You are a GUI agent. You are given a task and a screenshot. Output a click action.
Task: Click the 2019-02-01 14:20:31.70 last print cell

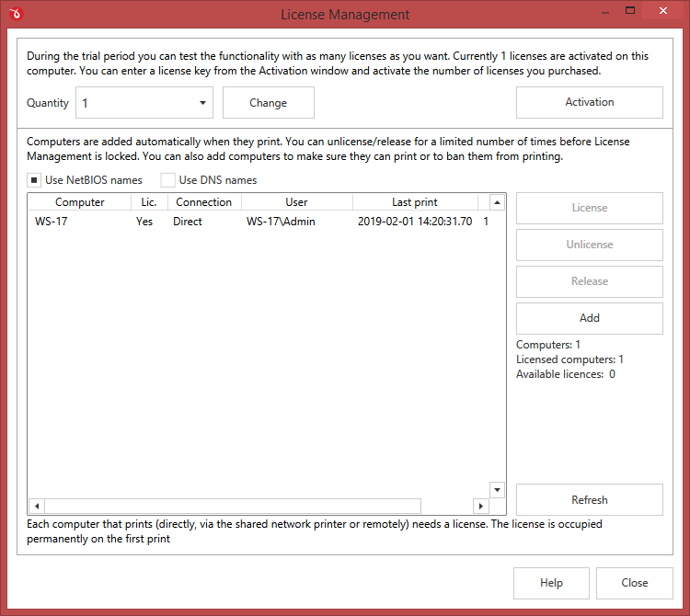click(415, 222)
